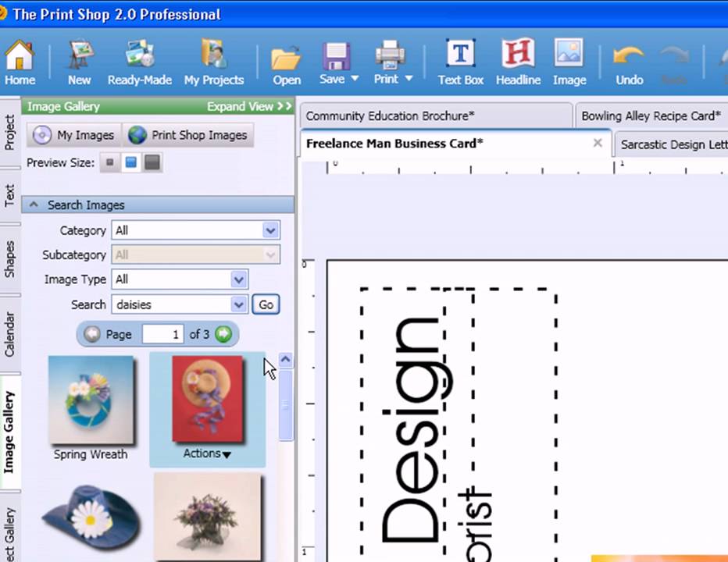
Task: Open the Shapes side tab
Action: click(x=9, y=259)
